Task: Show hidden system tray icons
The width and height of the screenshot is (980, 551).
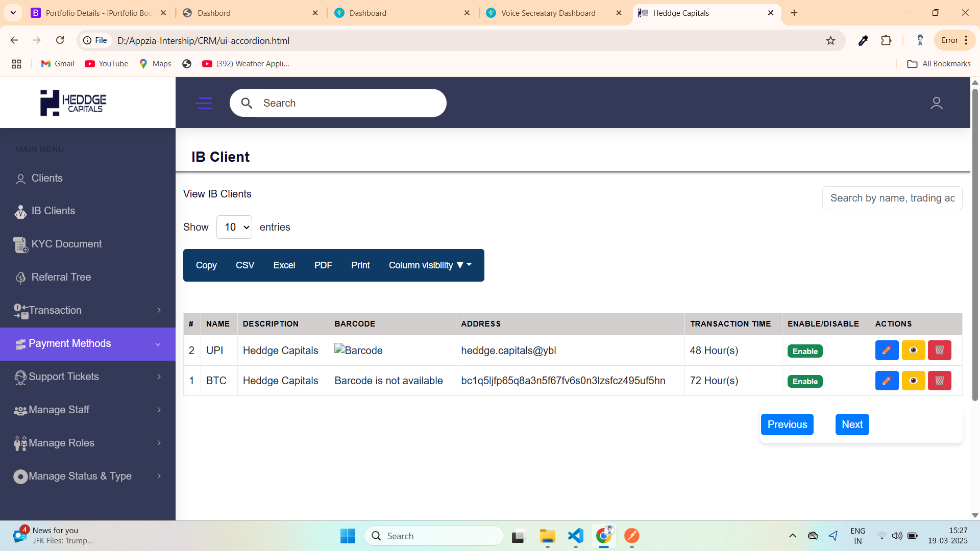Action: 792,536
